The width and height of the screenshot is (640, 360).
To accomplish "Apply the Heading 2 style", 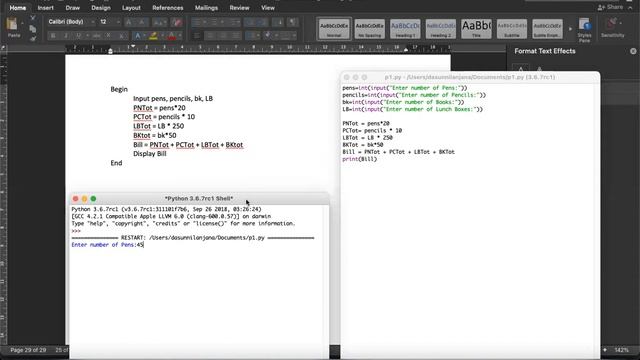I will (440, 29).
